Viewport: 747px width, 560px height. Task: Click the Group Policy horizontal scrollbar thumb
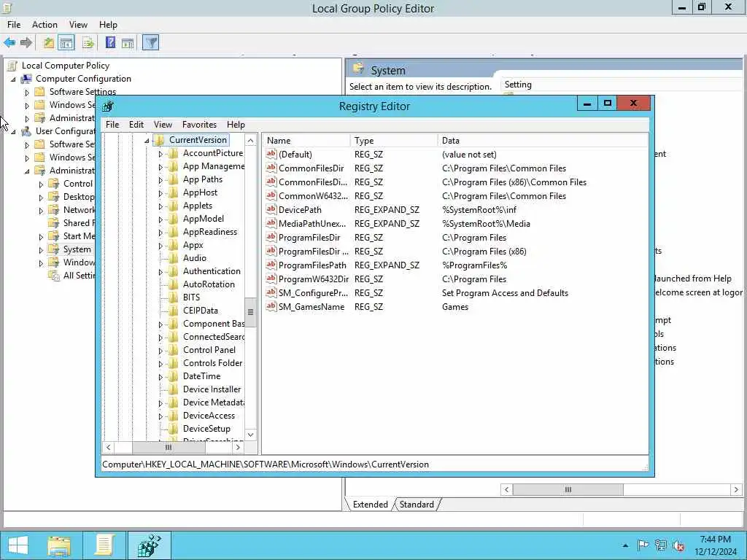568,489
